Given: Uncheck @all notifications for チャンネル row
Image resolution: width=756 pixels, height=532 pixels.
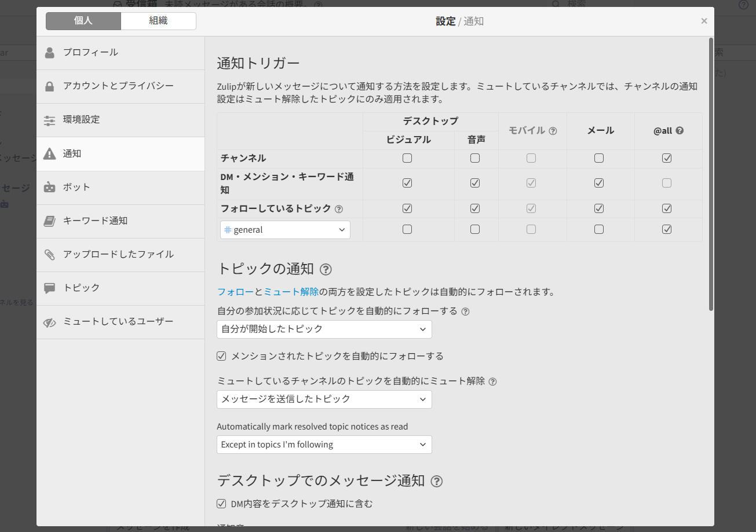Looking at the screenshot, I should point(667,157).
